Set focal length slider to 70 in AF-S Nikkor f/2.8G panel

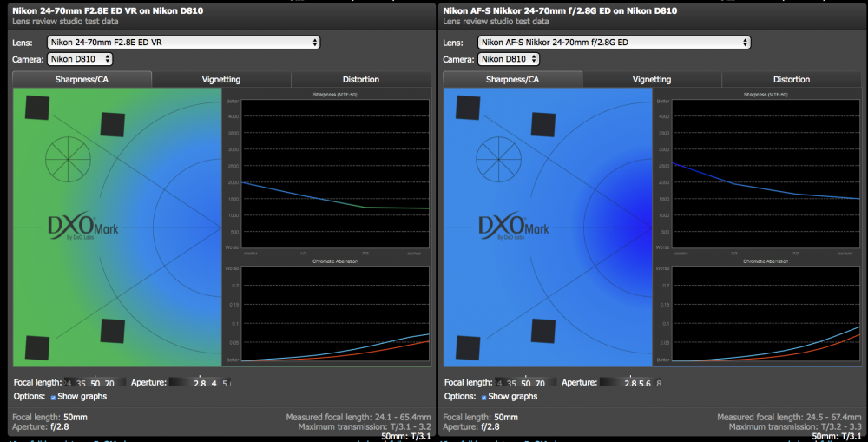pyautogui.click(x=540, y=383)
